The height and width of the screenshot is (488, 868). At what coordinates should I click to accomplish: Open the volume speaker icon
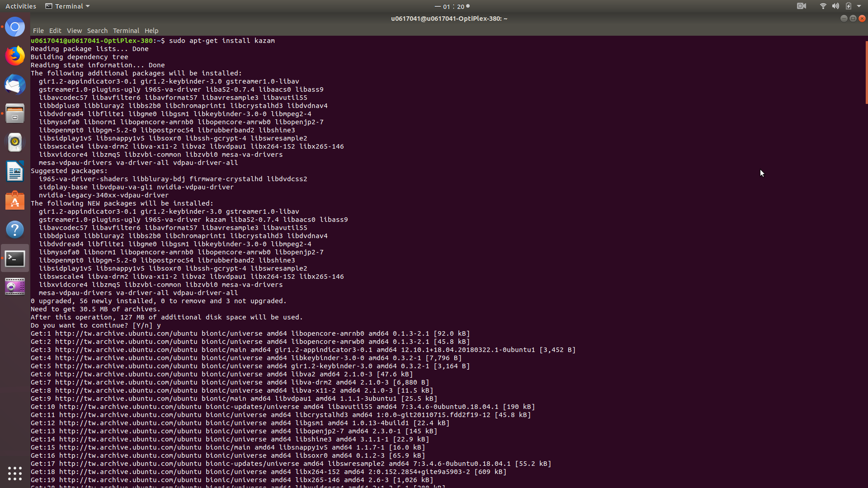click(x=835, y=6)
